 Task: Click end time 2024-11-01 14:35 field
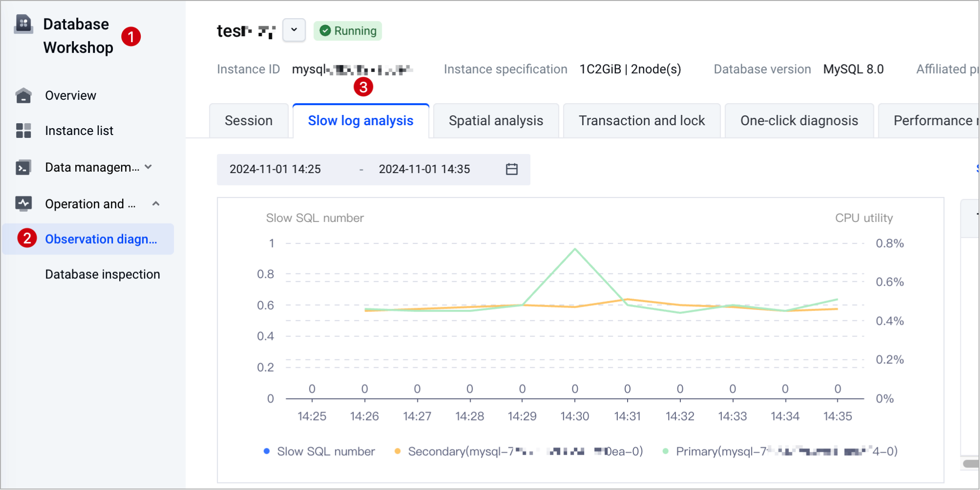(424, 169)
